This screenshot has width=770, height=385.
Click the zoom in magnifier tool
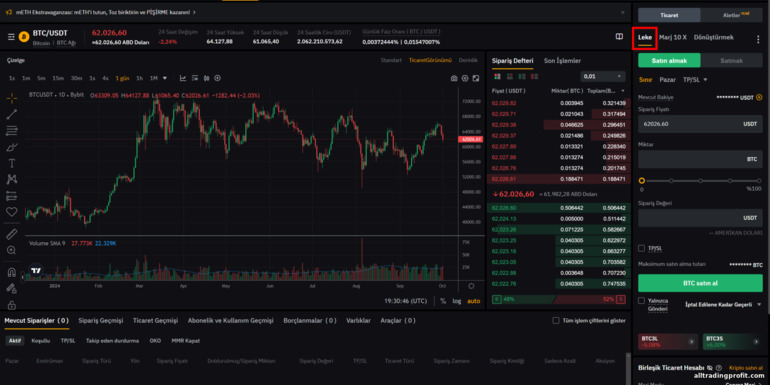(12, 250)
